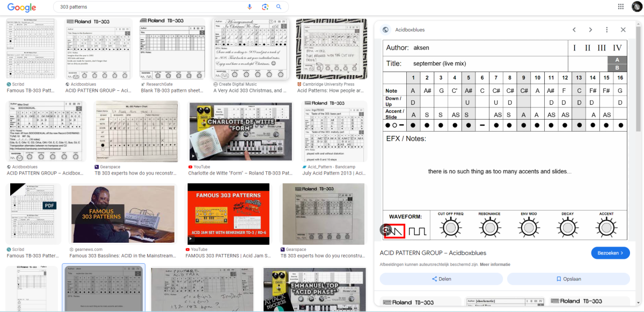This screenshot has width=644, height=312.
Task: Click the Opslaan save button
Action: (568, 279)
